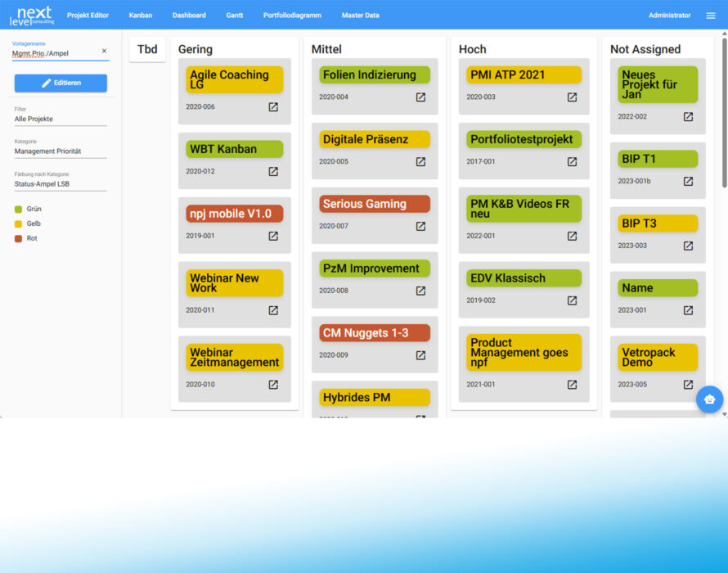Click the Vetropack Demo card title
728x573 pixels.
[658, 358]
